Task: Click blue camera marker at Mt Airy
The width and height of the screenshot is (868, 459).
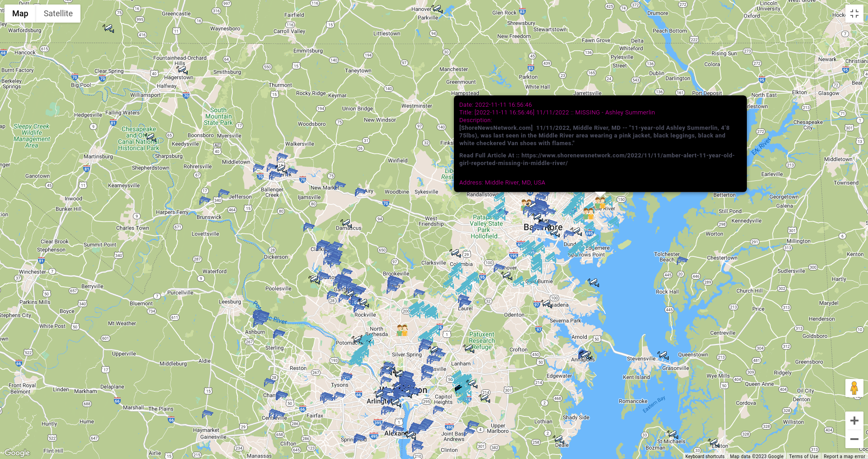Action: [360, 192]
